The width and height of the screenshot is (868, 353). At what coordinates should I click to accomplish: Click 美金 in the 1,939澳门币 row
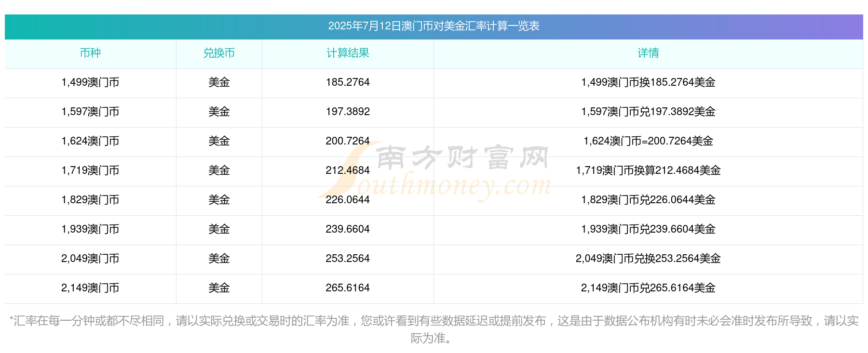(x=219, y=229)
